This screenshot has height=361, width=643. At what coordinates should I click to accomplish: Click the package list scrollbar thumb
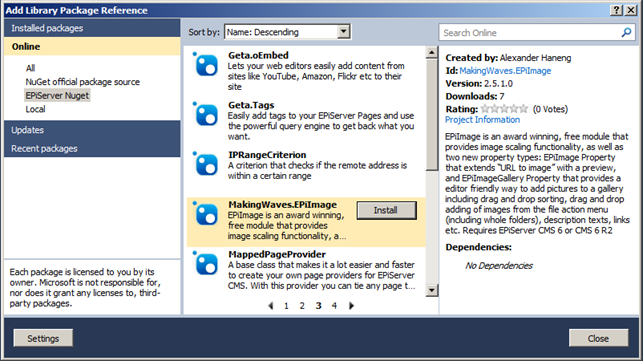point(431,114)
